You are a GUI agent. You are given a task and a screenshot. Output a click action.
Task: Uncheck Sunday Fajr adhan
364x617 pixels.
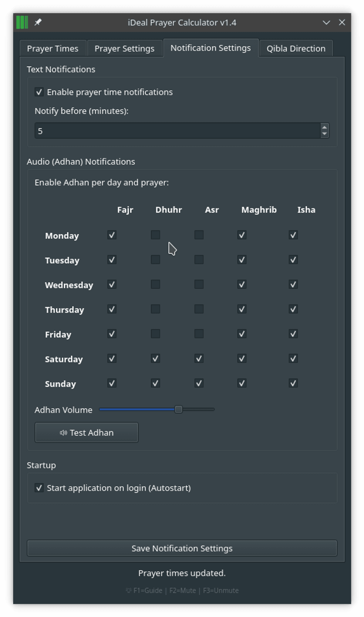pyautogui.click(x=112, y=383)
